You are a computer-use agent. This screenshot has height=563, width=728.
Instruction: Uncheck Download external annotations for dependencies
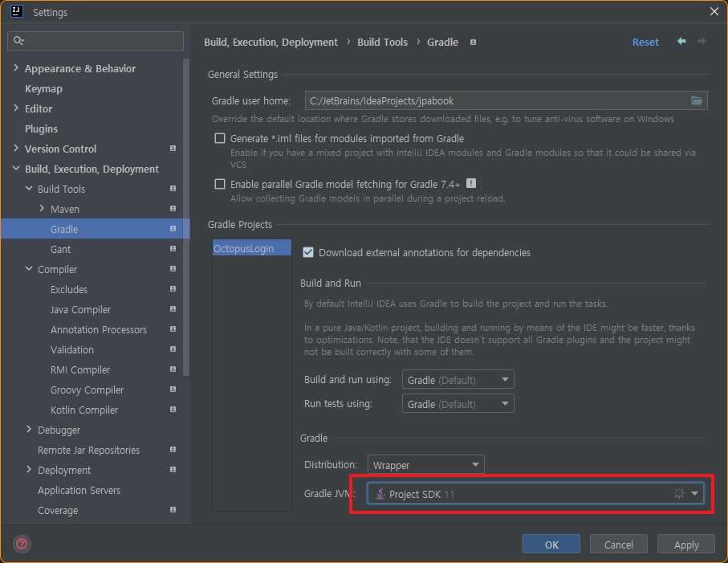[x=308, y=252]
